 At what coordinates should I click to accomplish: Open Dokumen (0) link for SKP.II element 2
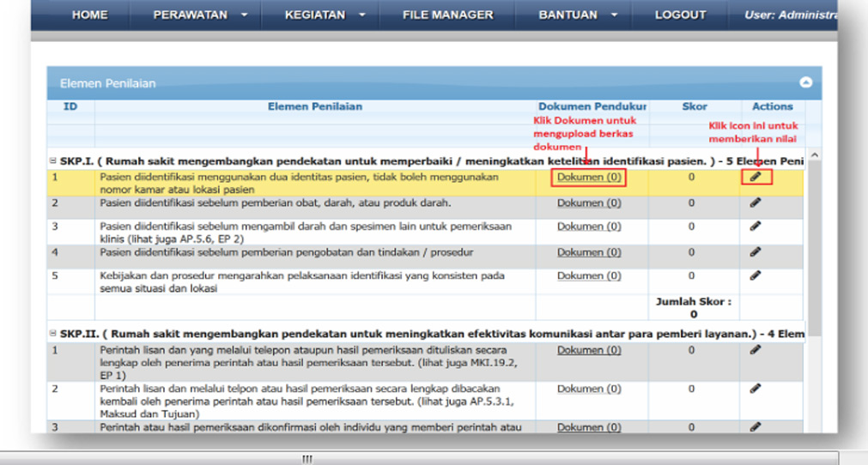[589, 389]
